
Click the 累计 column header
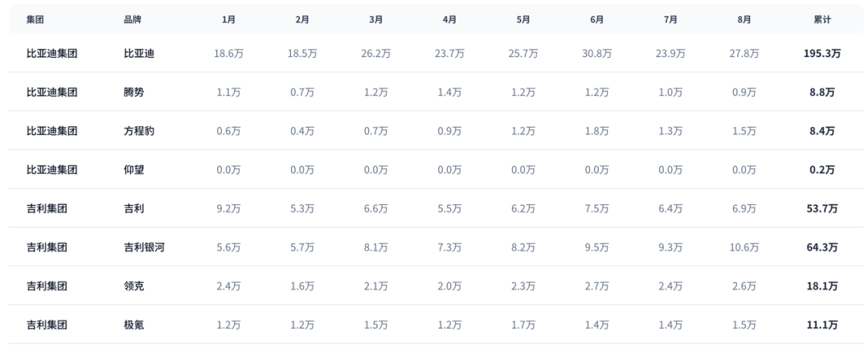pos(821,18)
